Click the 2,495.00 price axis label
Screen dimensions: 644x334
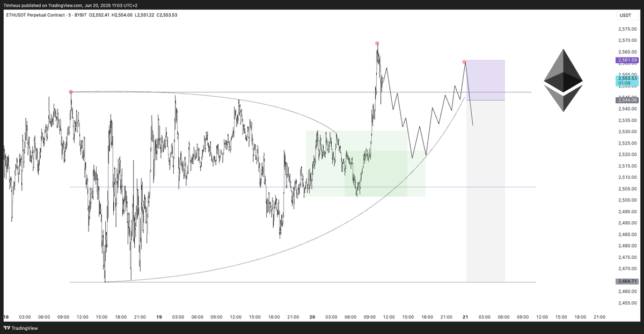tap(627, 212)
